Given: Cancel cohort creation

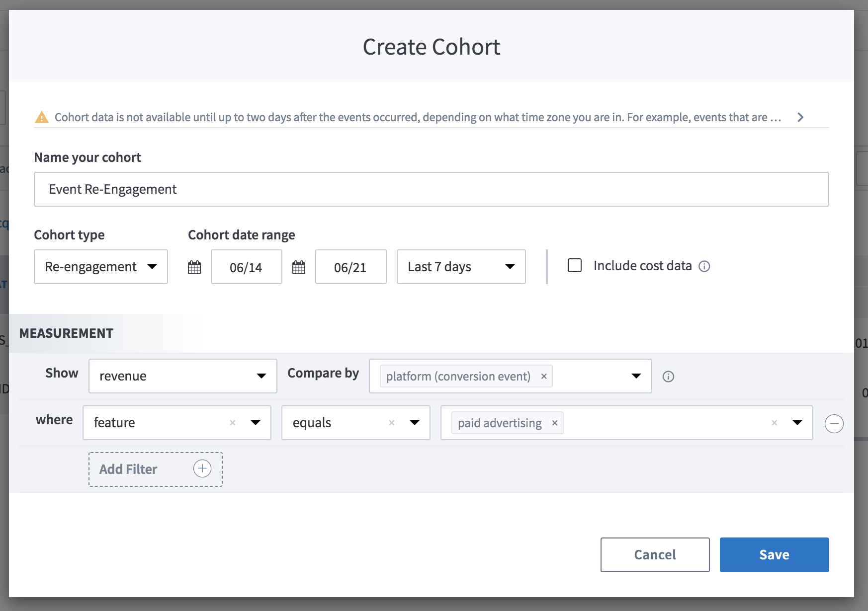Looking at the screenshot, I should (655, 554).
